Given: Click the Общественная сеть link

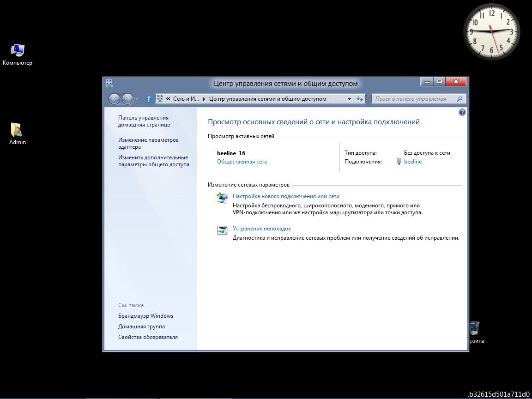Looking at the screenshot, I should point(242,162).
